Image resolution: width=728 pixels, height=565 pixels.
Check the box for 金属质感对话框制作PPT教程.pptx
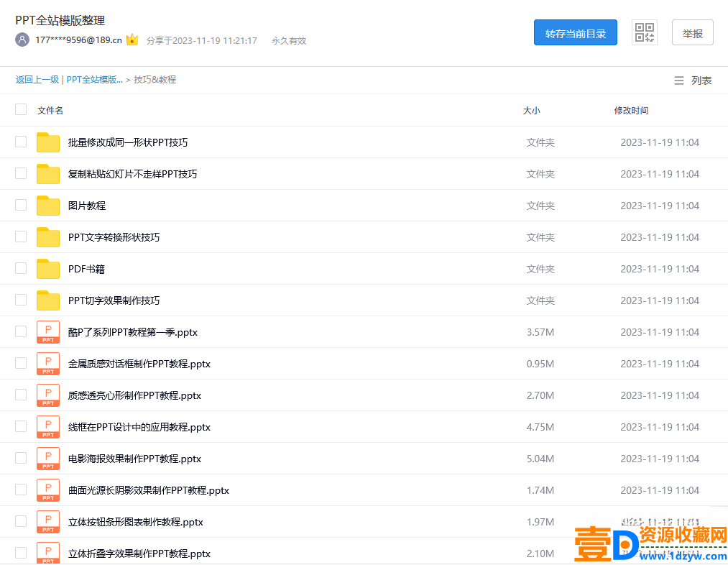tap(21, 362)
